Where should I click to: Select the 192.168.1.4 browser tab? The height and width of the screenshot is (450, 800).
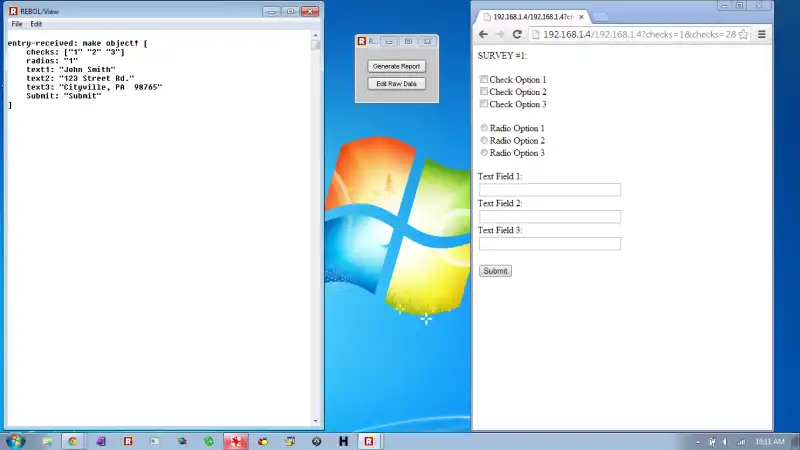click(x=531, y=17)
